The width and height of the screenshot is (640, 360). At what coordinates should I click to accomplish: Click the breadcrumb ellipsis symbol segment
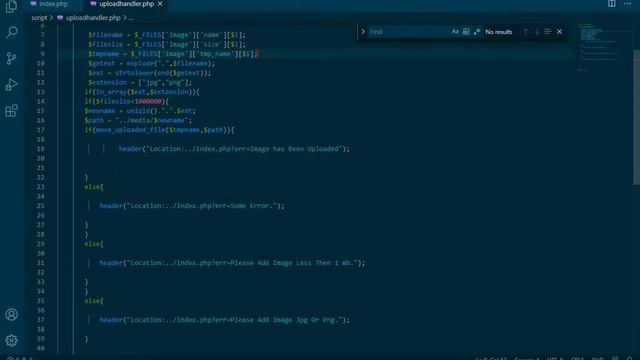[x=131, y=18]
